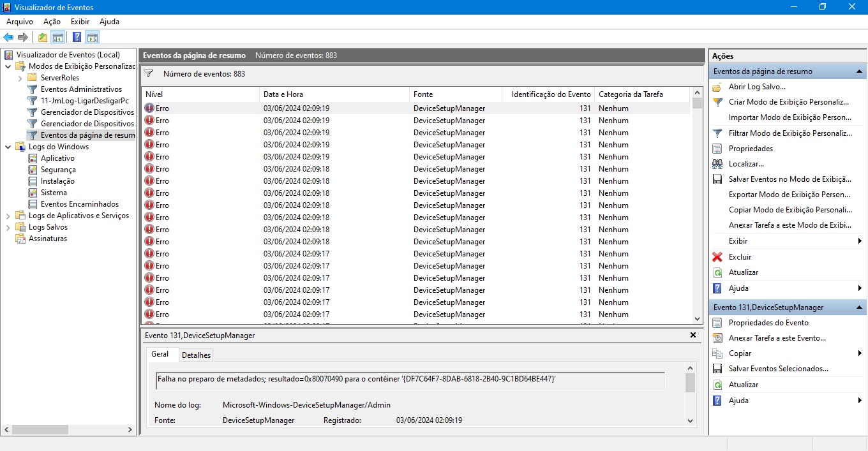The image size is (868, 451).
Task: Select the 11-JmLog-LigarDesligarPc view
Action: (85, 101)
